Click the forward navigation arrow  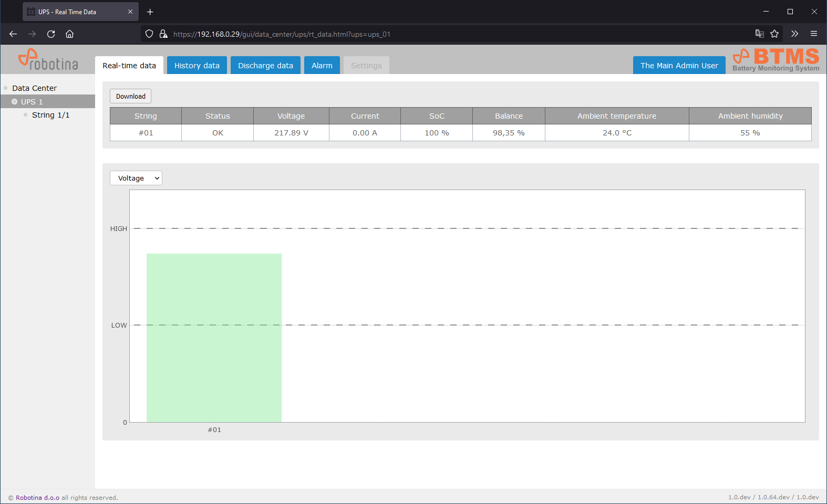32,34
